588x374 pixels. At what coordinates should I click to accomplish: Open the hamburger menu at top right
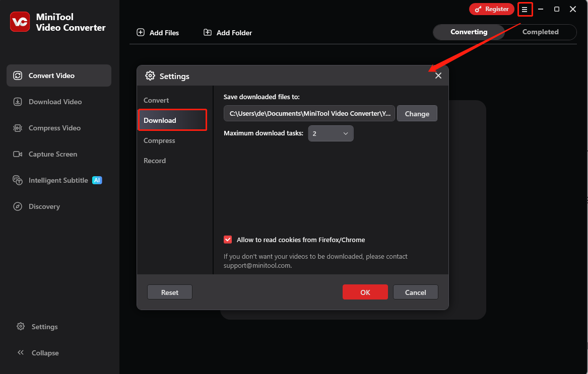[525, 9]
